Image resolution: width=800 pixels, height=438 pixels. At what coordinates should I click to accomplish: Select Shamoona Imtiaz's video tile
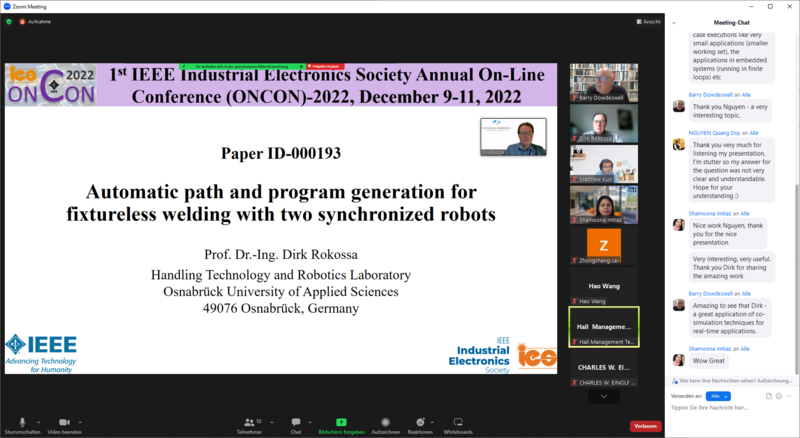tap(604, 205)
